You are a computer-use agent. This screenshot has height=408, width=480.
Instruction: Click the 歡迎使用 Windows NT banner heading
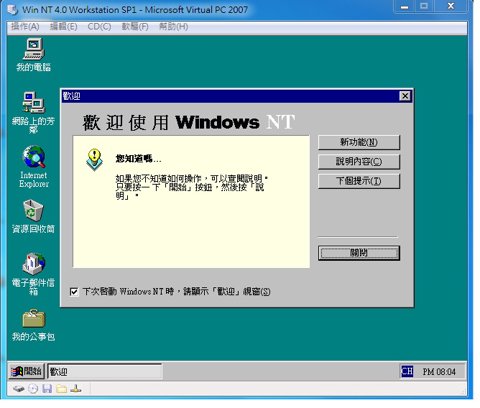189,123
